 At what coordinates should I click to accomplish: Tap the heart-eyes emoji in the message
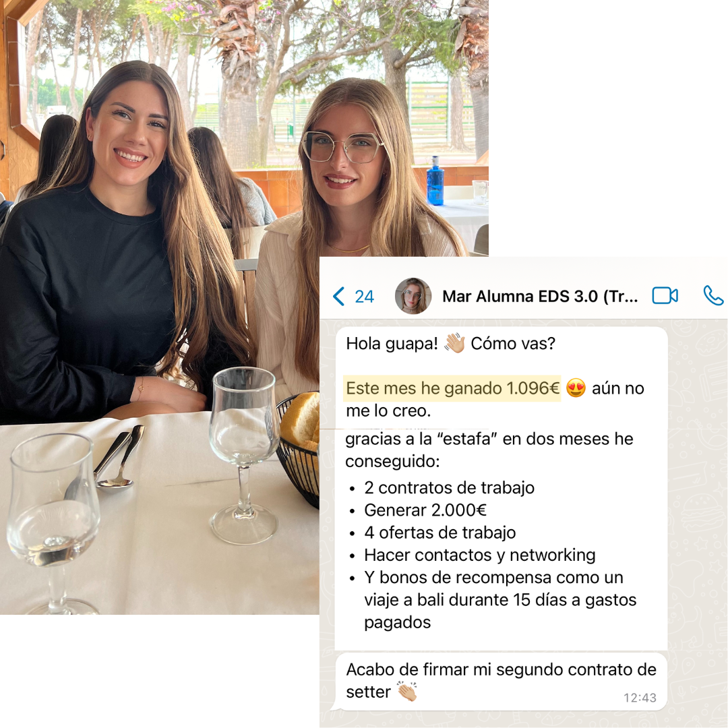[x=576, y=388]
